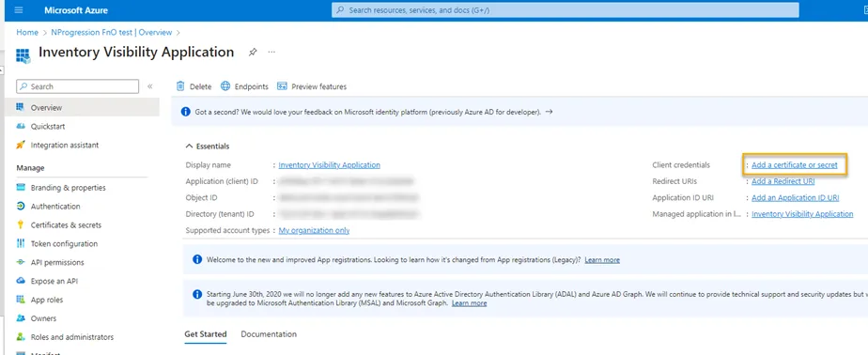Click Add a Redirect URI link
Viewport: 868px width, 355px height.
783,181
